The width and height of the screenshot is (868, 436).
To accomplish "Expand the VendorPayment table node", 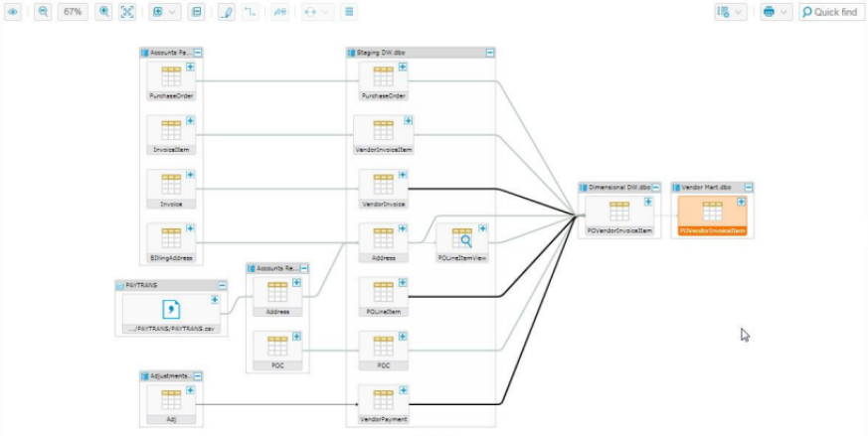I will (x=403, y=390).
